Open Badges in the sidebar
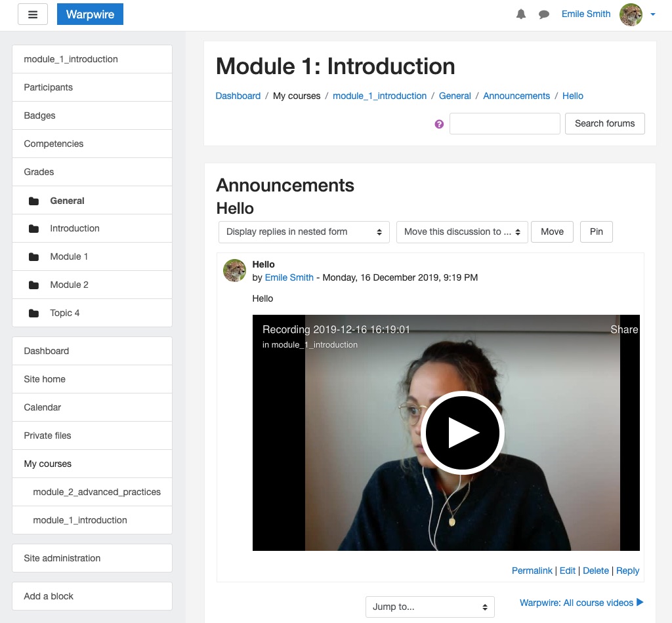This screenshot has width=672, height=623. click(x=92, y=115)
